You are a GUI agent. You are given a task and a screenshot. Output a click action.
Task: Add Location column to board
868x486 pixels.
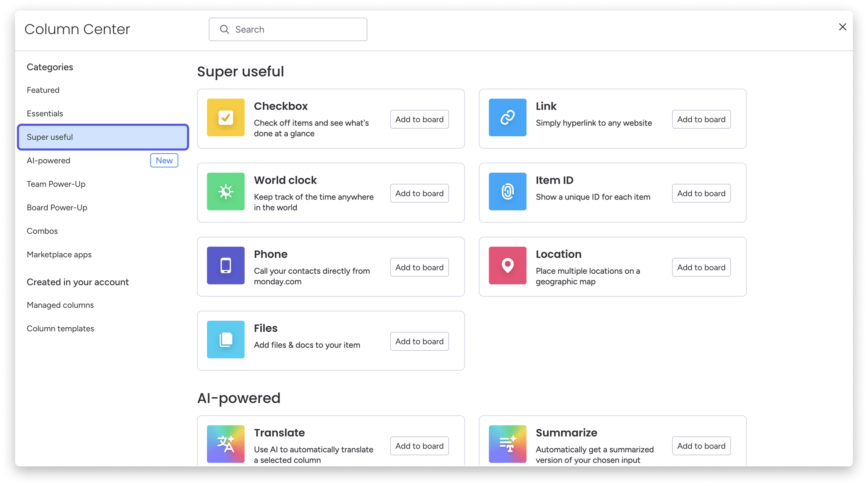[701, 267]
